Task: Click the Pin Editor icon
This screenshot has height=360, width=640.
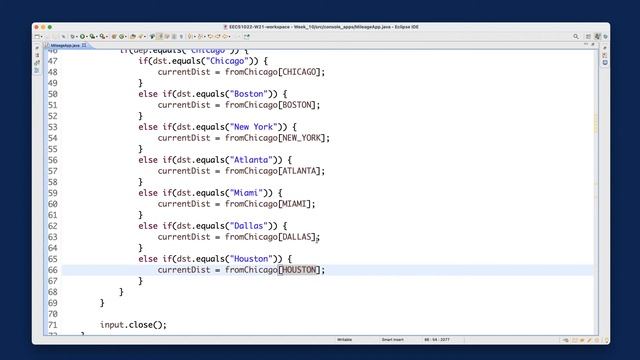Action: 247,36
